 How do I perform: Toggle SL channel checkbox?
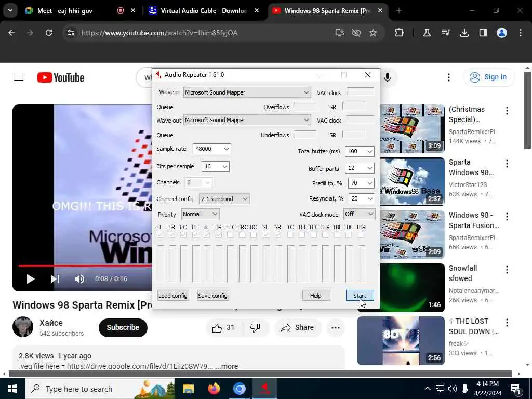tap(265, 235)
